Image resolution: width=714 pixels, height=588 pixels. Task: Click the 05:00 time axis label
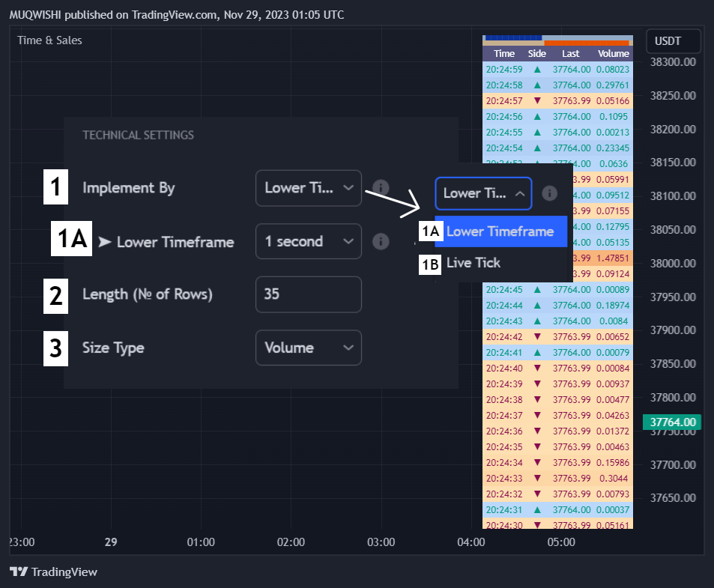pos(561,542)
